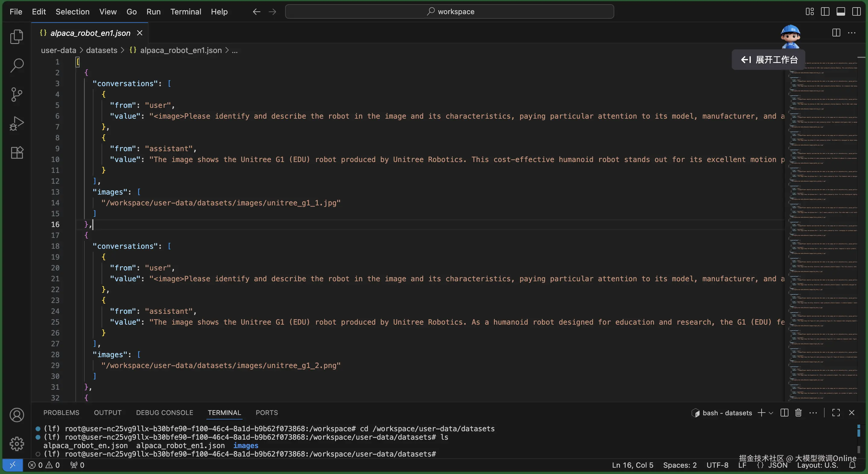
Task: Toggle the bottom panel visibility
Action: [841, 11]
